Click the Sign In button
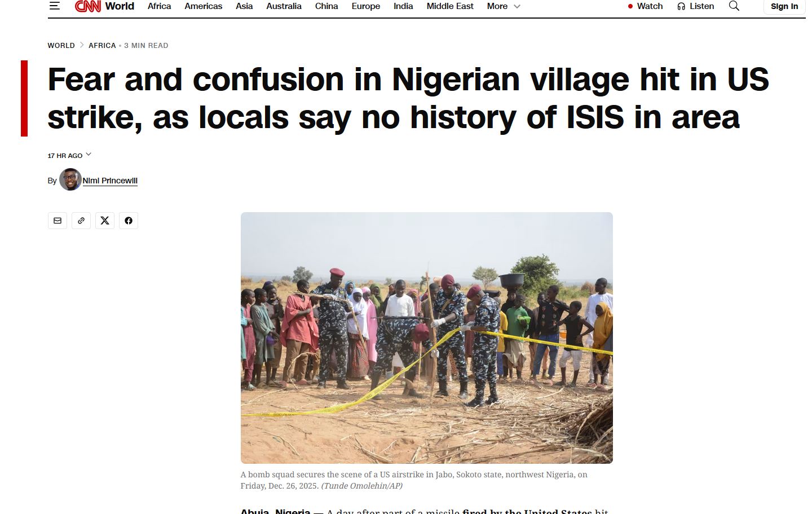Screen dimensions: 812x514 784,6
